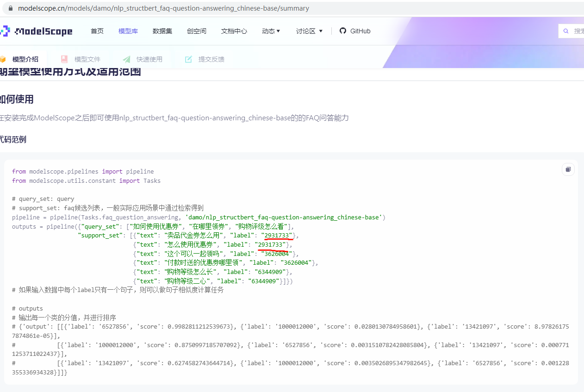Click label "2931733" on 卖品代金券怎么用 row
584x392 pixels.
[278, 236]
